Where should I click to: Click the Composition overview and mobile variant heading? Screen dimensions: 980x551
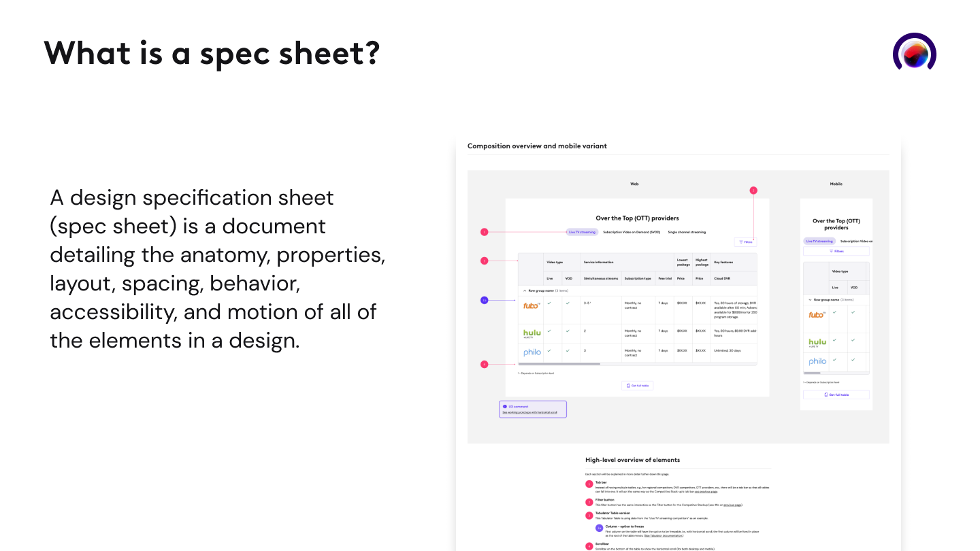pos(537,146)
